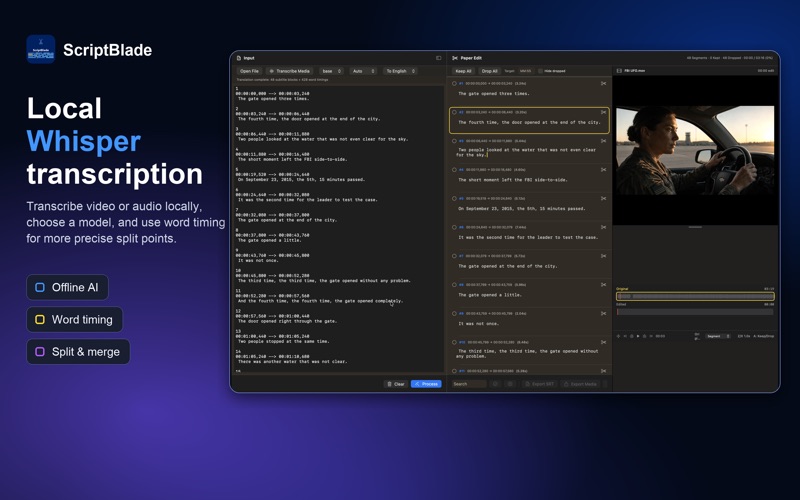800x500 pixels.
Task: Open the Segment mode dropdown in player
Action: (718, 336)
